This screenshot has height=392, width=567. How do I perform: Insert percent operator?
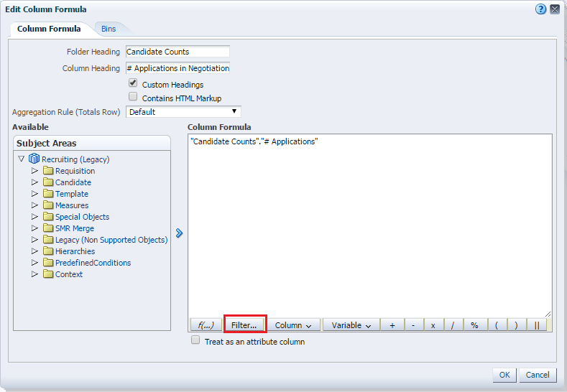[x=475, y=325]
